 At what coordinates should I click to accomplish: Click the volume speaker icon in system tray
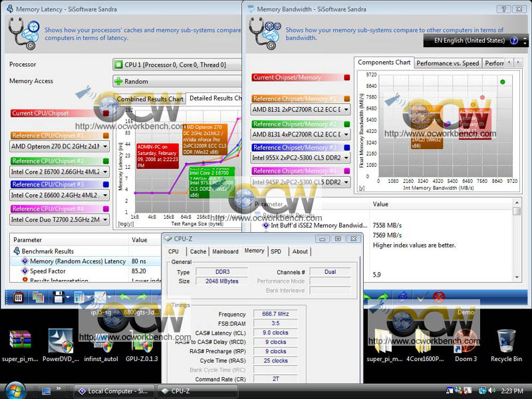(492, 391)
